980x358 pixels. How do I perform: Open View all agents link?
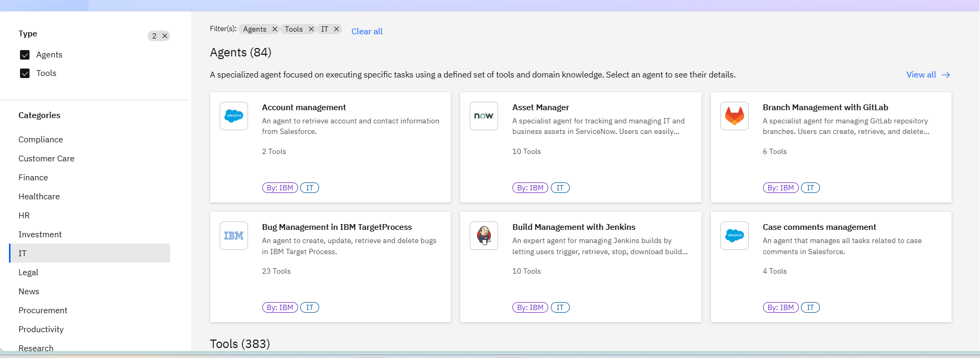(927, 75)
